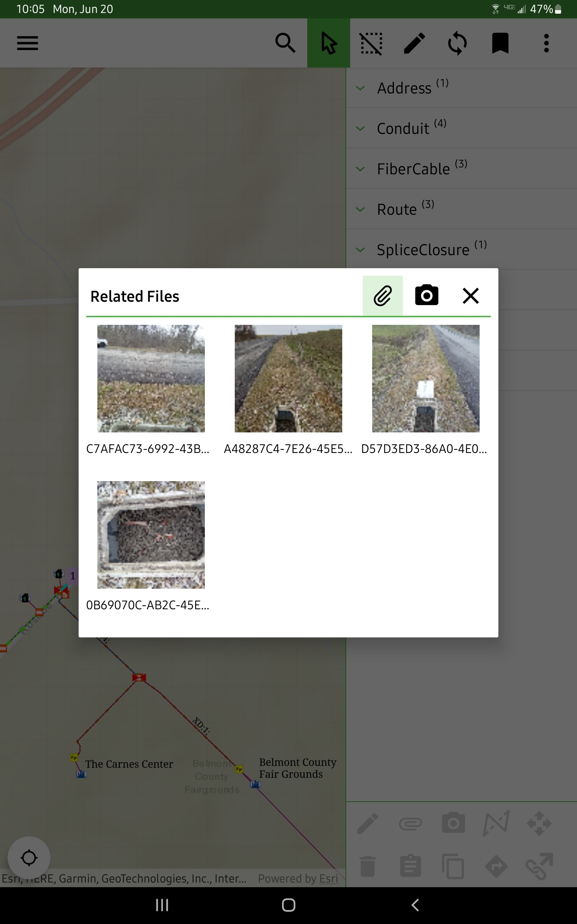Open the C7AFAC73-6992 photo thumbnail
Viewport: 577px width, 924px height.
[x=151, y=378]
